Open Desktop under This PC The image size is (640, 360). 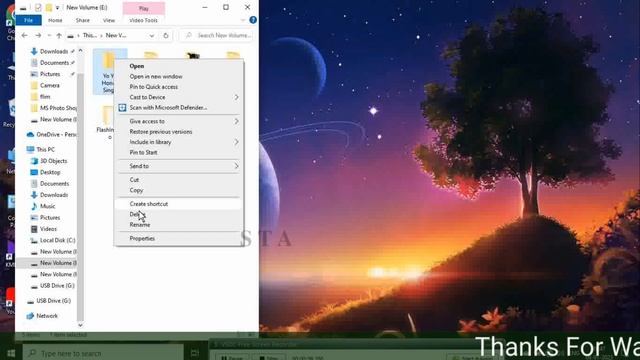50,172
